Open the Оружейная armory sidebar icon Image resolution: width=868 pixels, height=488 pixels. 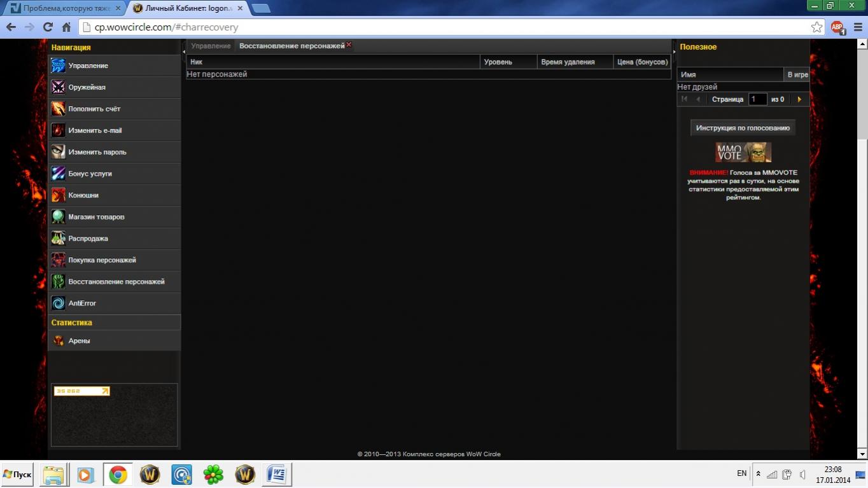pyautogui.click(x=59, y=87)
